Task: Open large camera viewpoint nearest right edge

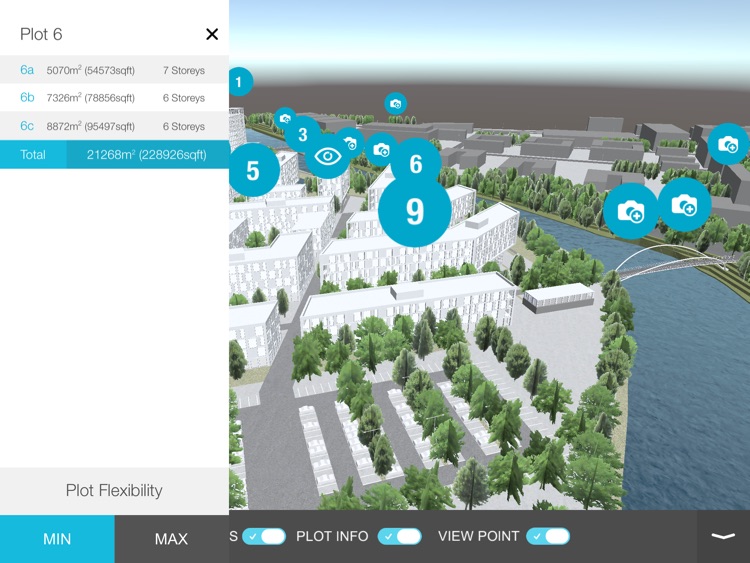Action: point(684,205)
